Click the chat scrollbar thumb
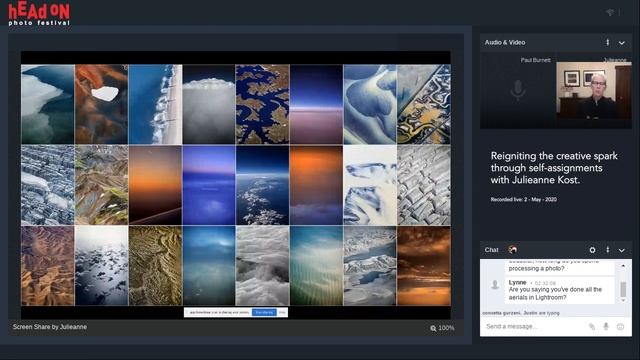The height and width of the screenshot is (360, 640). click(x=623, y=289)
